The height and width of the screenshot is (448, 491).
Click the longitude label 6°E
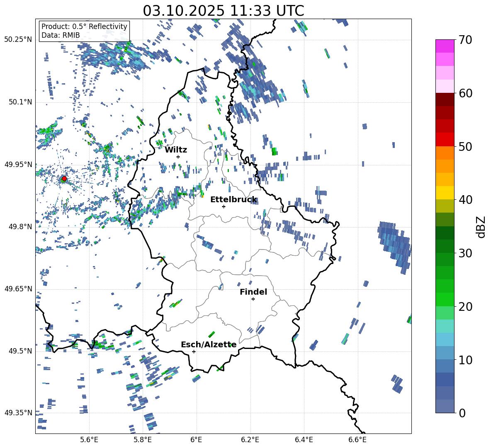tap(196, 440)
